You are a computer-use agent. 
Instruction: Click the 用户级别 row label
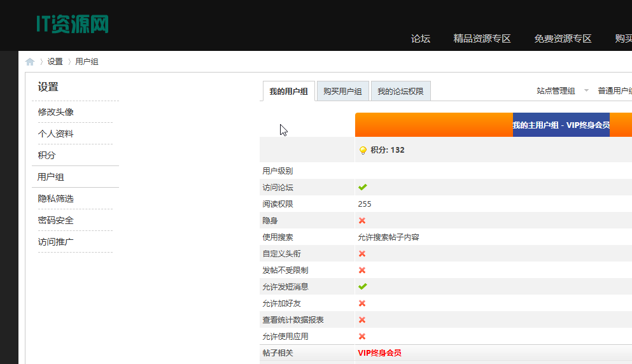coord(277,171)
